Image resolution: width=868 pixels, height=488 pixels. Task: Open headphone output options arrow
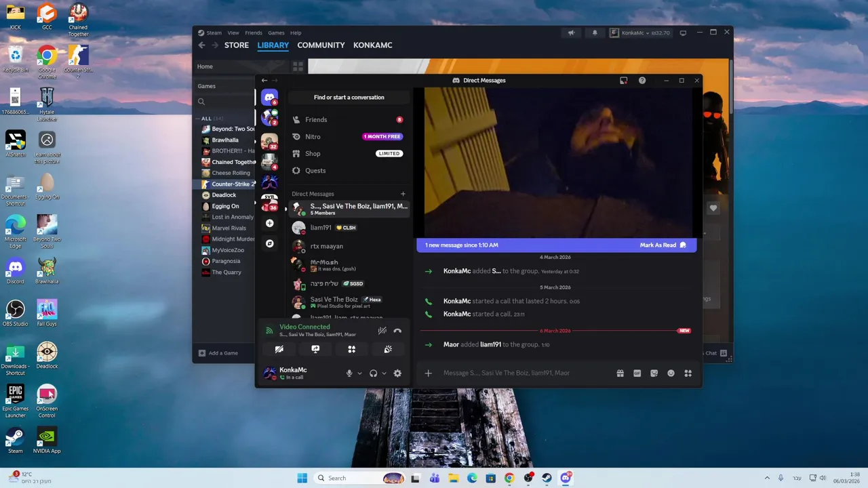pyautogui.click(x=384, y=373)
